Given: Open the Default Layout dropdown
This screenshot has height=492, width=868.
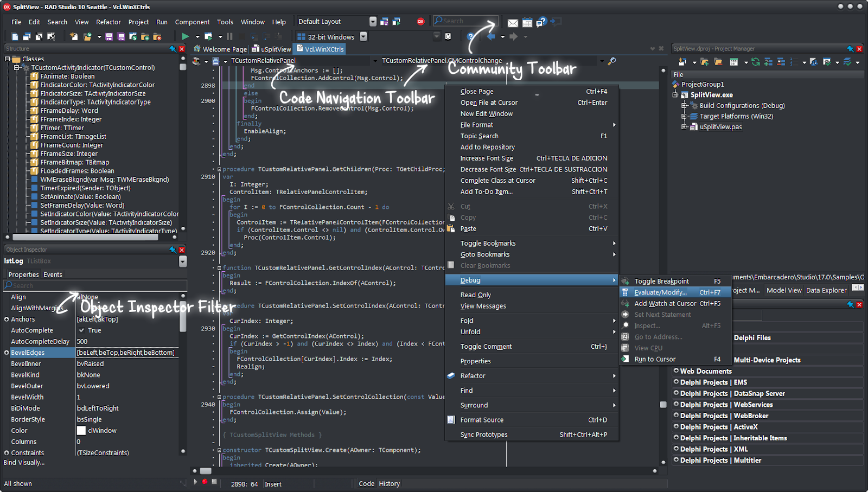Looking at the screenshot, I should pos(373,22).
